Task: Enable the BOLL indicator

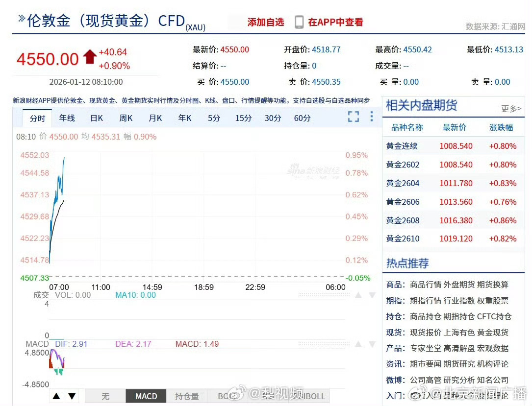Action: point(228,396)
